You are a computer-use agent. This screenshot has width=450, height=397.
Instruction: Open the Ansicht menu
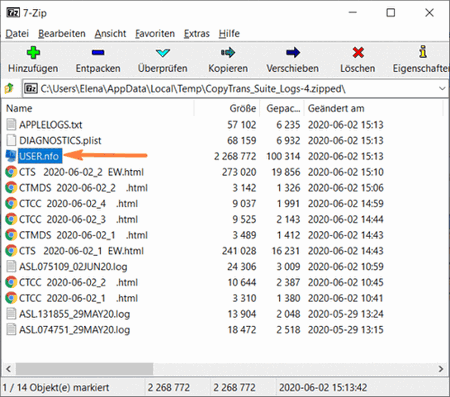tap(110, 34)
